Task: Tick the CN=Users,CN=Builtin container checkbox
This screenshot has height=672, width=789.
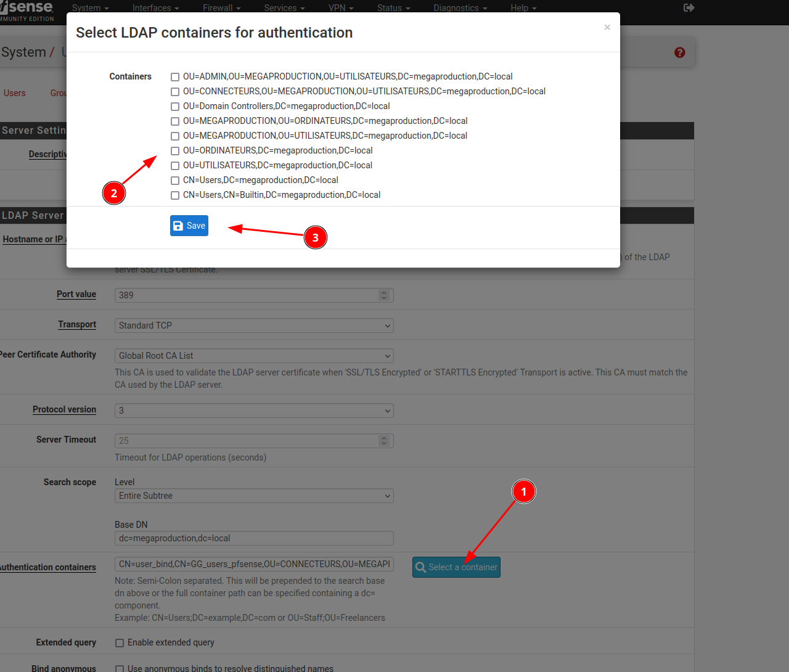Action: pos(175,195)
